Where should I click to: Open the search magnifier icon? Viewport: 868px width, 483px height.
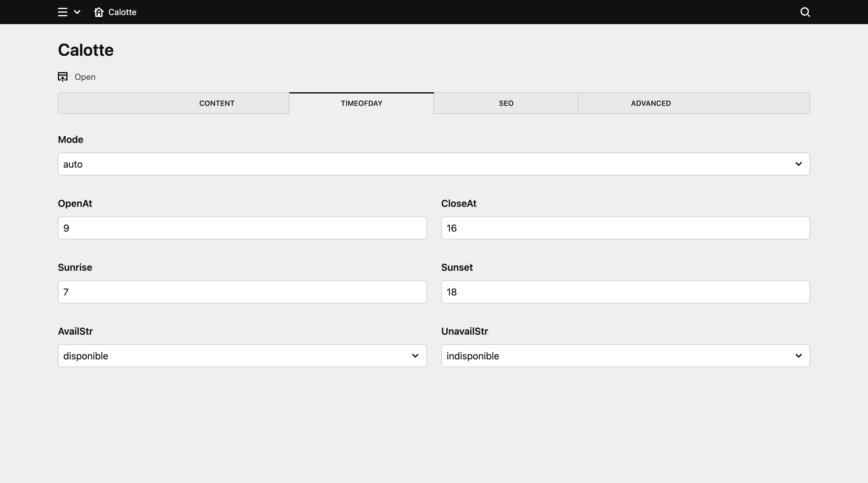(805, 12)
